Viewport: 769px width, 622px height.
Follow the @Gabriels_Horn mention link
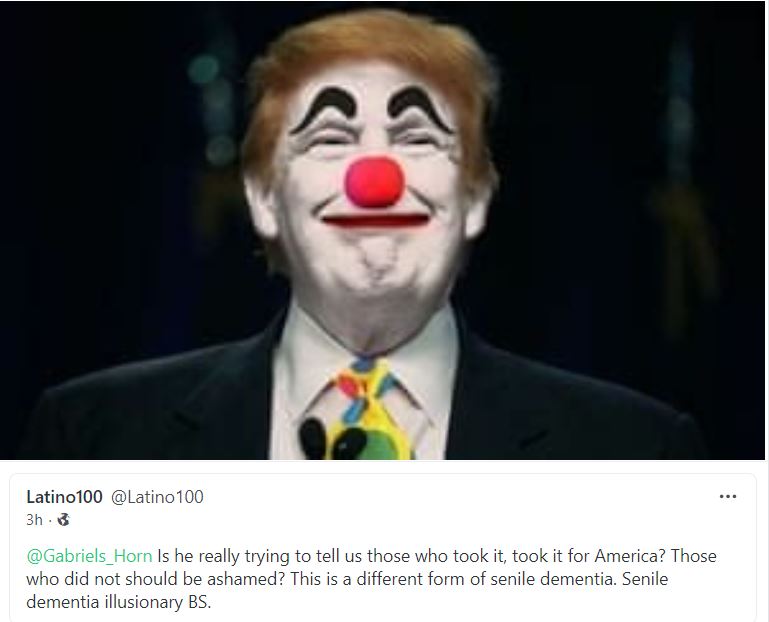(89, 556)
